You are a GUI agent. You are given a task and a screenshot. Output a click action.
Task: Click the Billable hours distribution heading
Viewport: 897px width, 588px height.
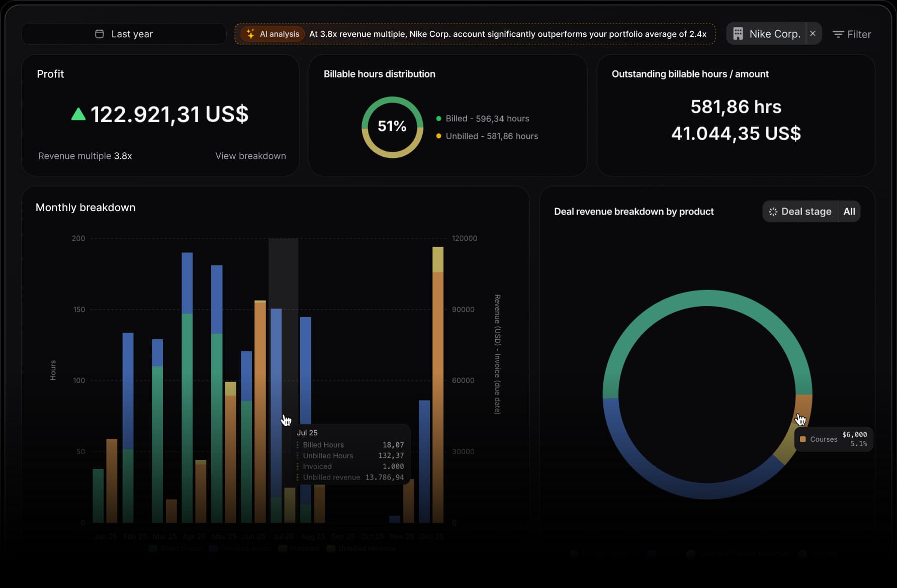[x=379, y=74]
